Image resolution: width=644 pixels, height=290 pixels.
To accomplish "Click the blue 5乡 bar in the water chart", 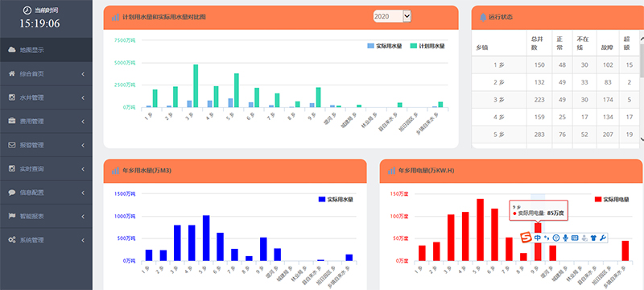I will 206,238.
